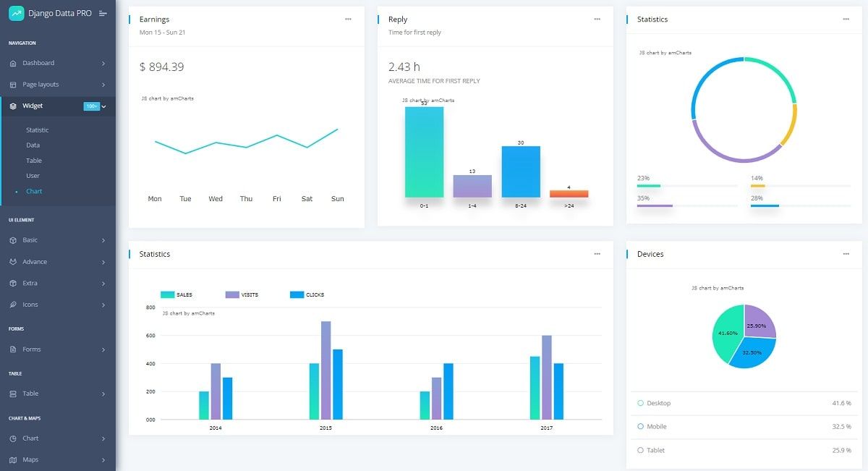
Task: Select the Dashboard icon in the sidebar
Action: (x=12, y=63)
